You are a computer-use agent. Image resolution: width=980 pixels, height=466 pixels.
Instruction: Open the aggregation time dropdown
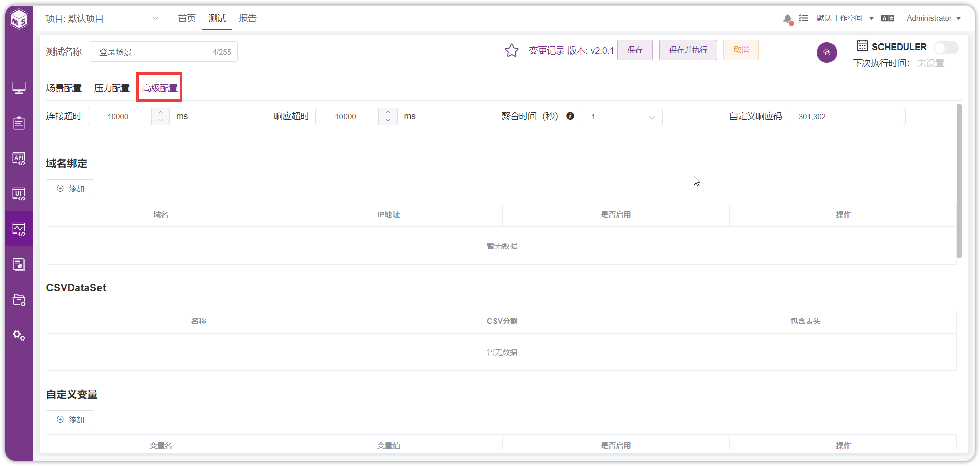(621, 117)
